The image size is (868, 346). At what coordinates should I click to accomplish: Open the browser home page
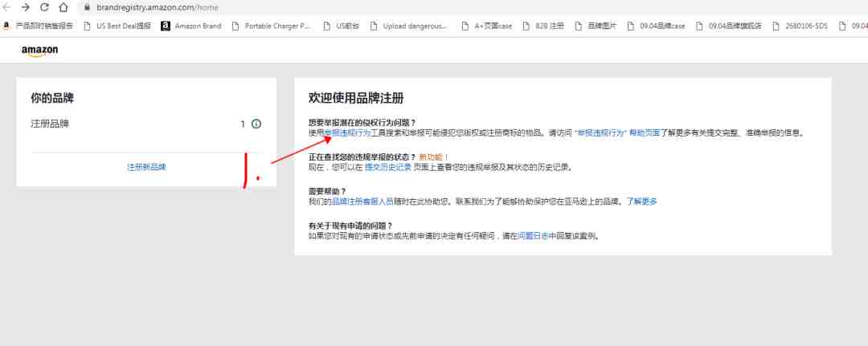tap(63, 7)
